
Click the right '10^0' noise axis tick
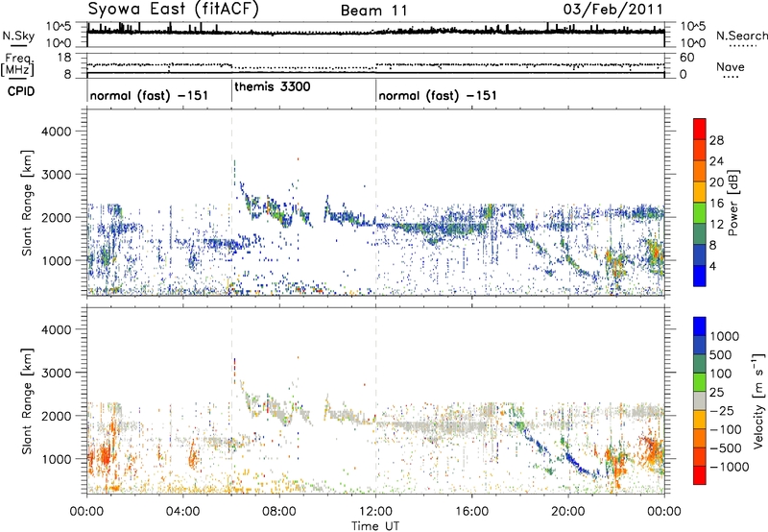click(x=693, y=43)
